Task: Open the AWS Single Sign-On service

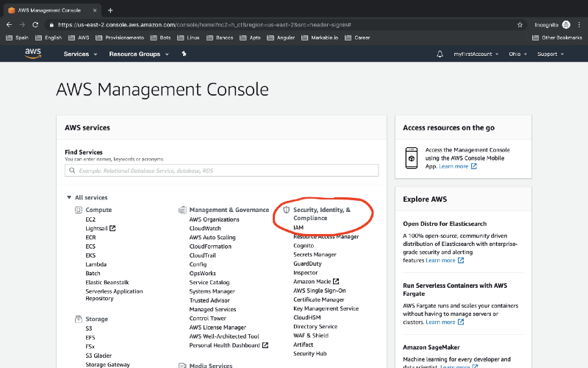Action: [320, 291]
